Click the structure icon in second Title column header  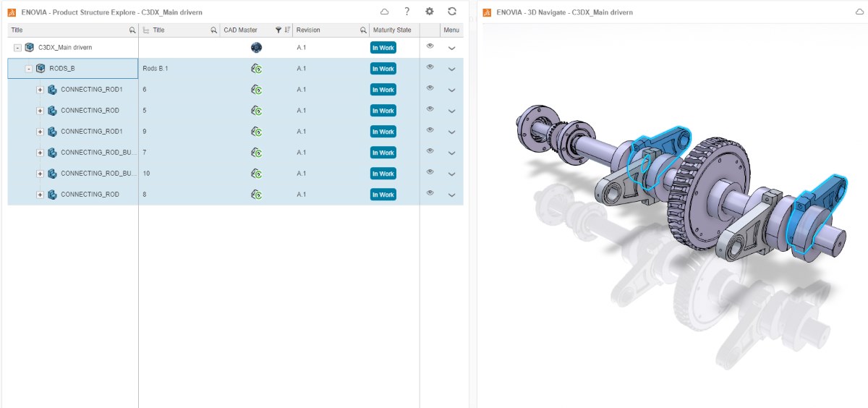pos(146,30)
